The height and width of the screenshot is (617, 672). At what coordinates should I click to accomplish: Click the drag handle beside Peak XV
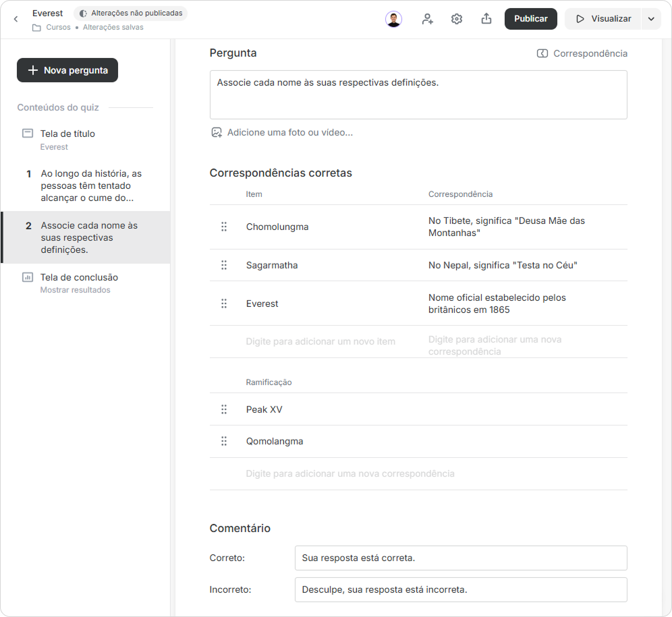click(x=224, y=409)
